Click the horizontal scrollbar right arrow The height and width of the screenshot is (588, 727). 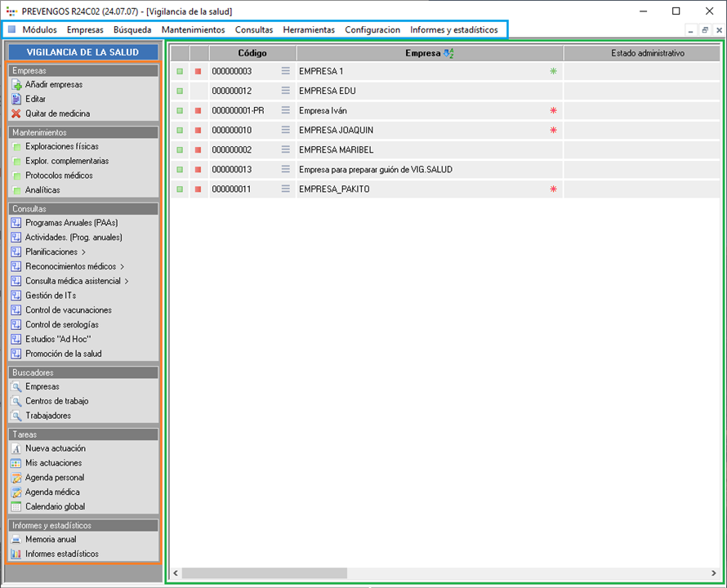[x=713, y=573]
